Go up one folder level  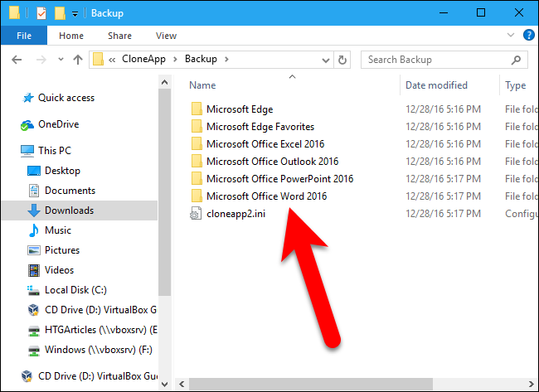[x=77, y=60]
